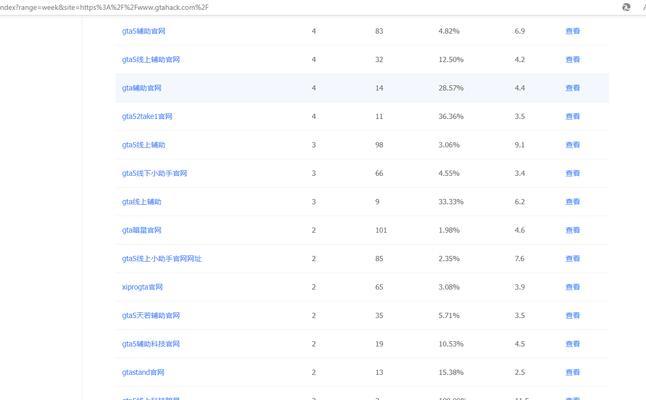The image size is (646, 400).
Task: Click 查看 in the row with 101
Action: coord(573,230)
